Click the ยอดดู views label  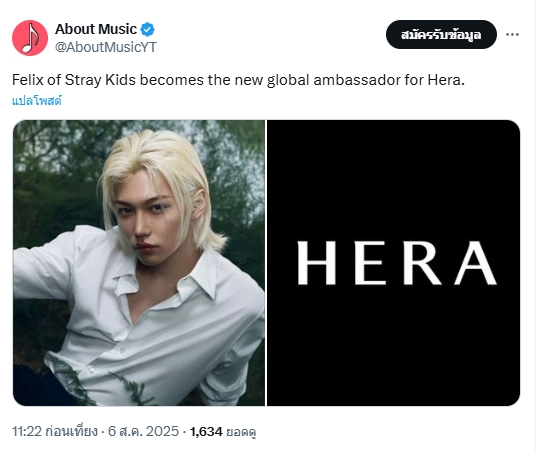[x=241, y=432]
